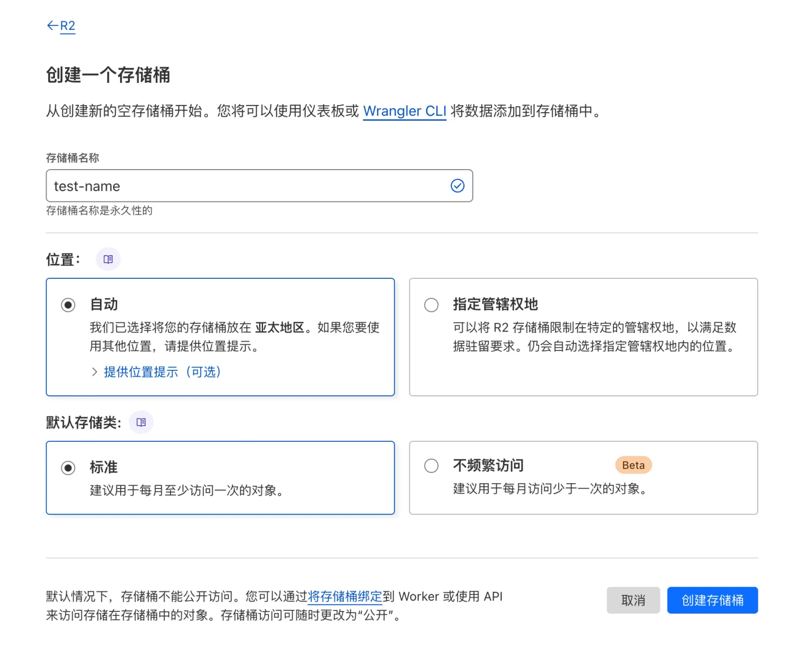
Task: Open the Wrangler CLI link
Action: (404, 111)
